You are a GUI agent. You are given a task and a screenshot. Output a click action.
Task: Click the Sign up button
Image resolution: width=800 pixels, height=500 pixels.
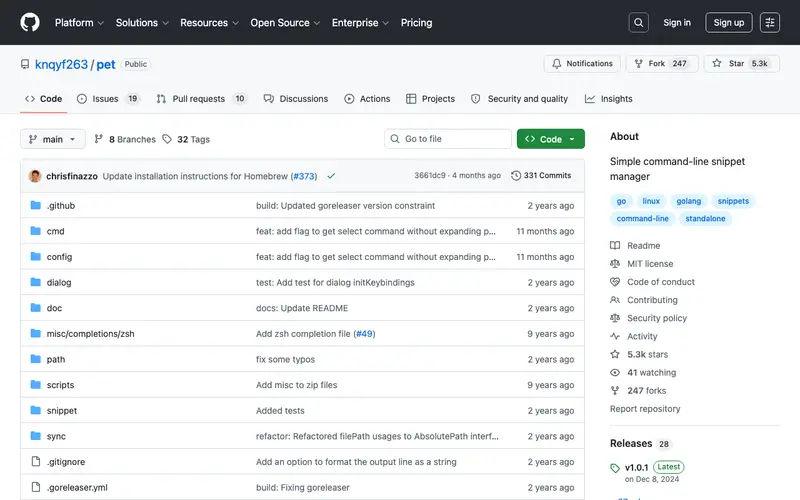729,22
